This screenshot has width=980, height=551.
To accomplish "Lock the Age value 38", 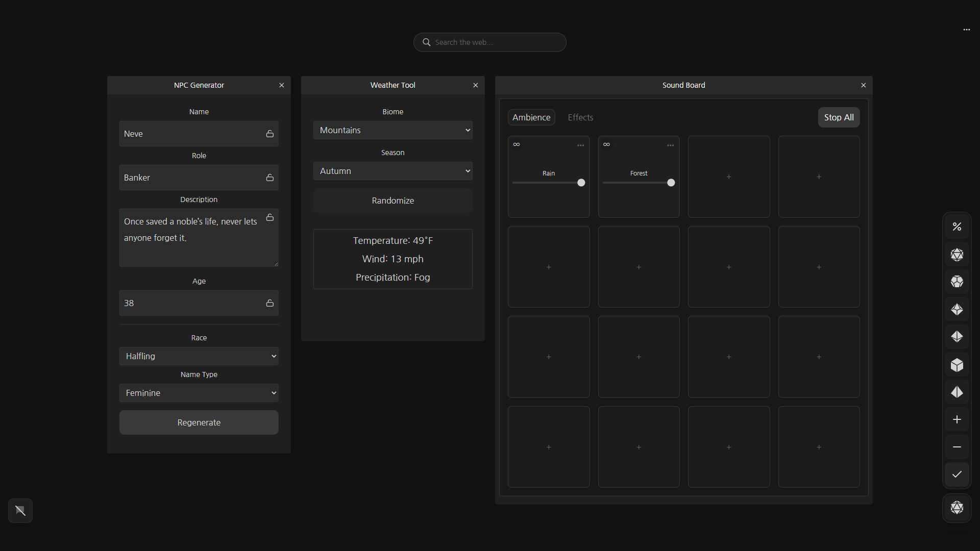I will [269, 303].
